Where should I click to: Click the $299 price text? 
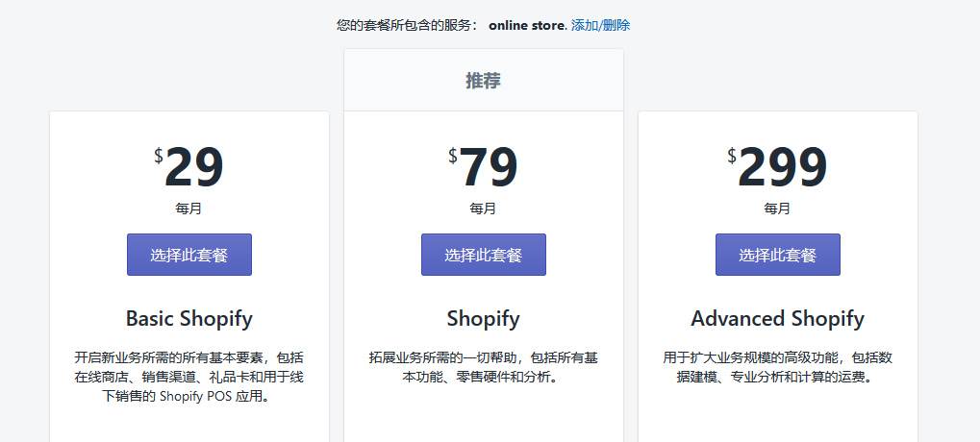[777, 167]
